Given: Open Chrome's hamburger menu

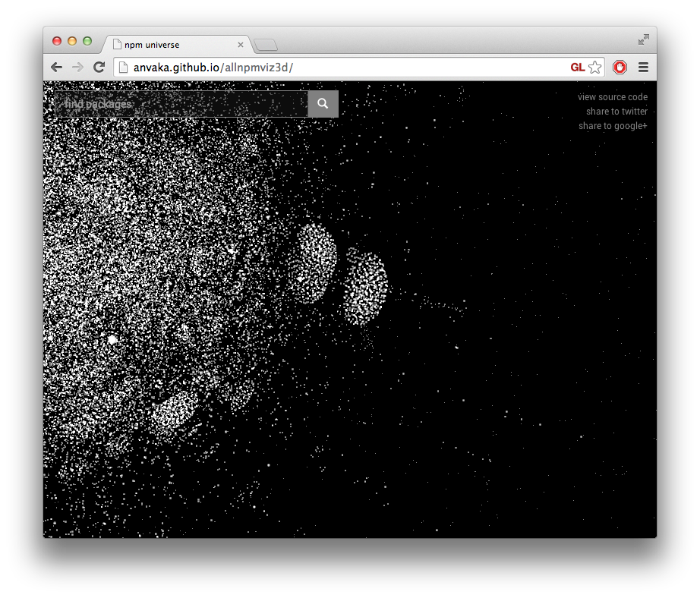Looking at the screenshot, I should 643,67.
